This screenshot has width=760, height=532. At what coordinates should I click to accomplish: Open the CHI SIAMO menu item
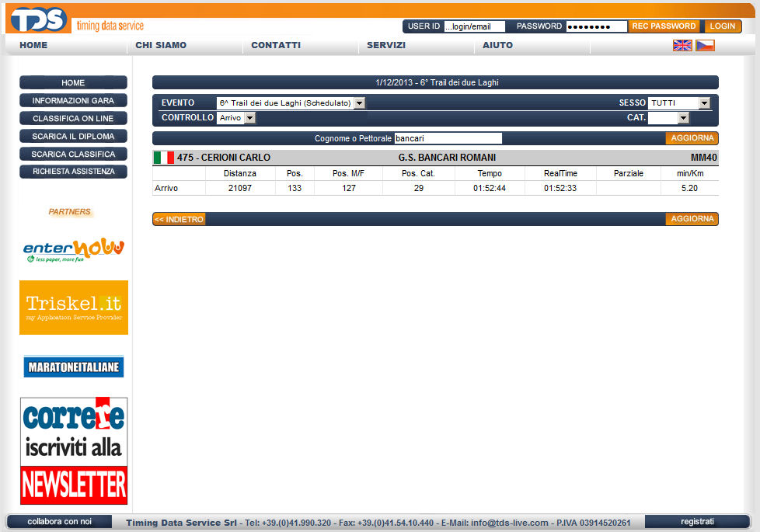click(x=161, y=45)
